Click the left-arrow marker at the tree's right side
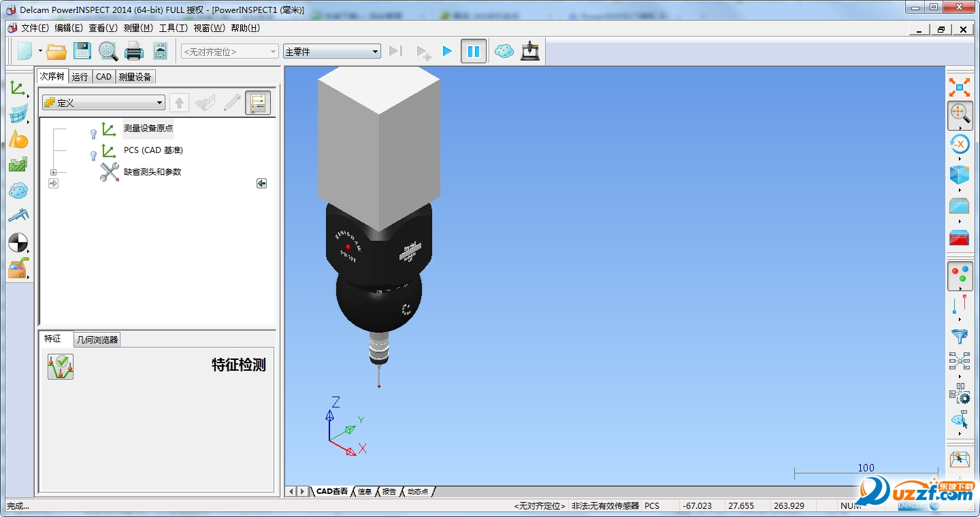 [x=261, y=183]
